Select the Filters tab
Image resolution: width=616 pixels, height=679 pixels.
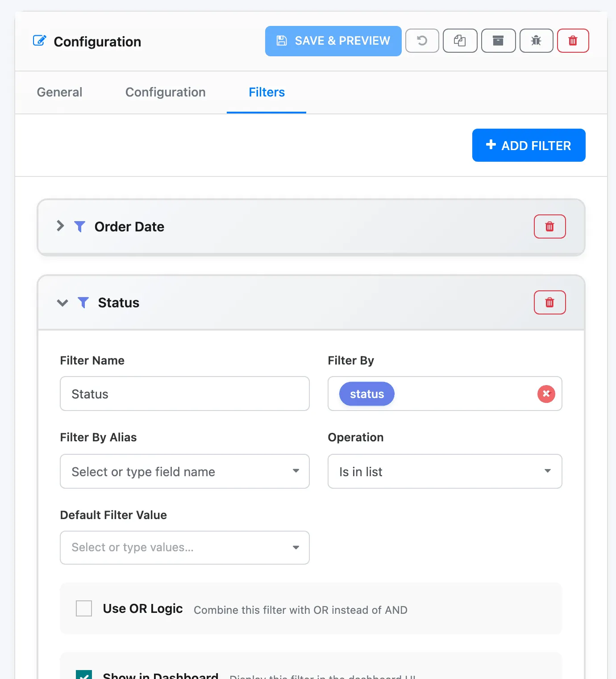coord(266,92)
